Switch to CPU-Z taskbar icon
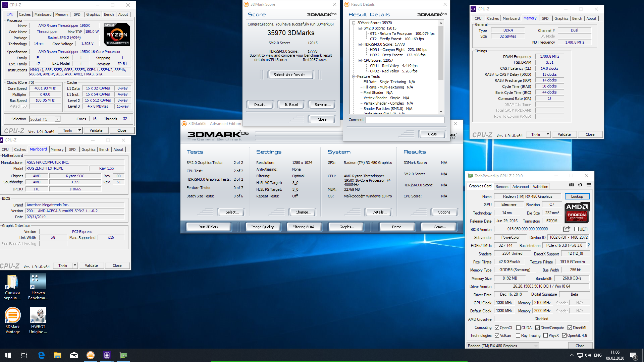644x362 pixels. tap(107, 355)
